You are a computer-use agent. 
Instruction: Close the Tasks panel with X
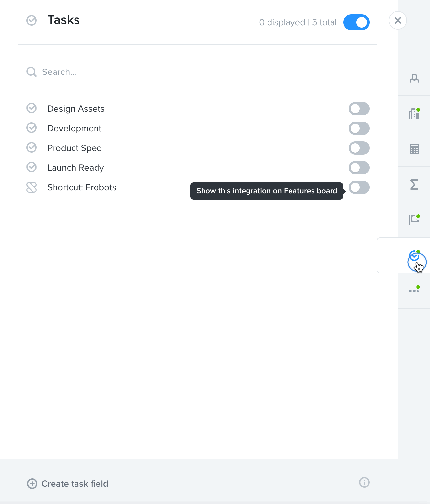398,20
